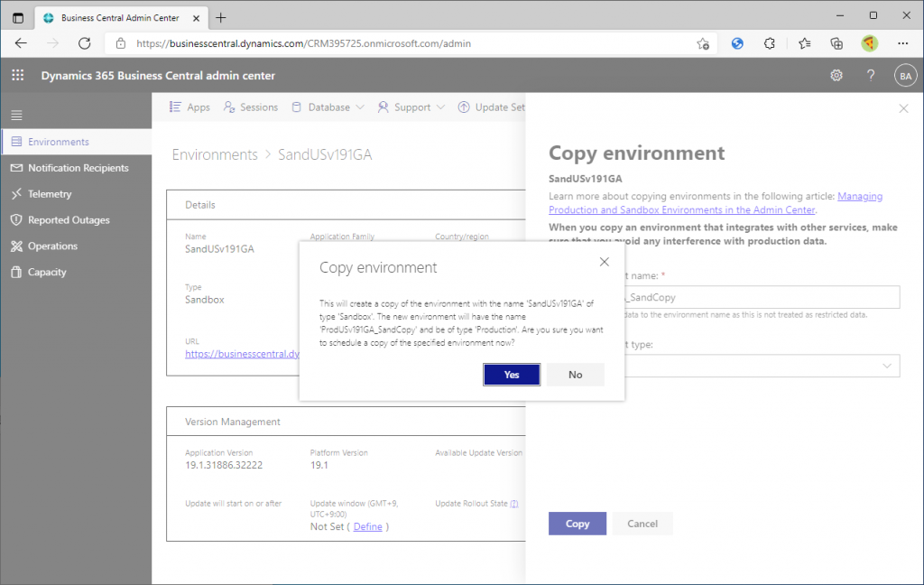Close the Copy environment confirmation dialog
The width and height of the screenshot is (924, 585).
pyautogui.click(x=604, y=262)
